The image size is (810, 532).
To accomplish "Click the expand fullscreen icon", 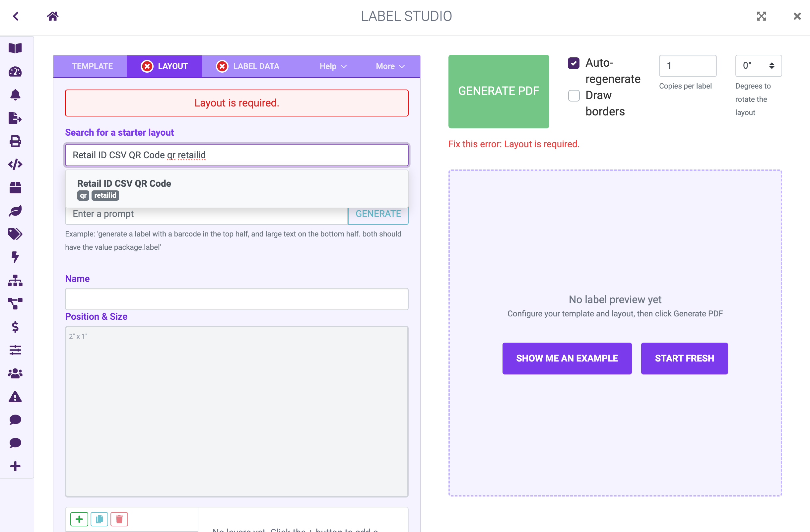I will coord(761,16).
